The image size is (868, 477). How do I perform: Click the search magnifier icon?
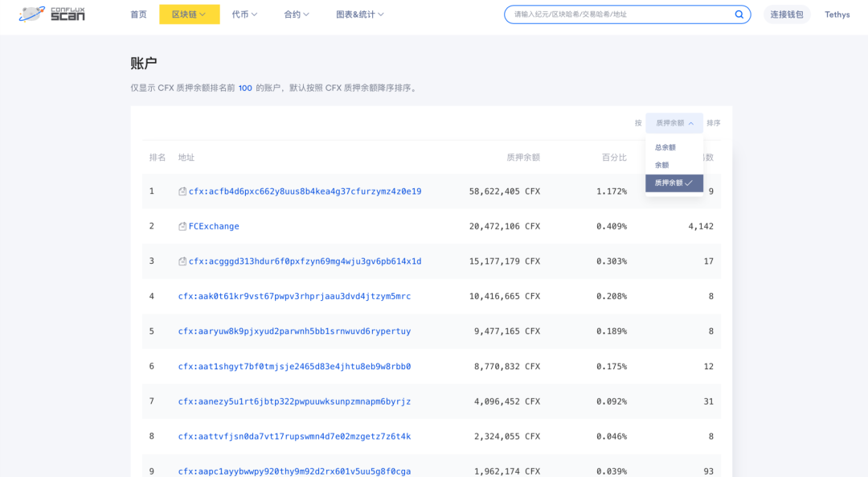pyautogui.click(x=739, y=14)
